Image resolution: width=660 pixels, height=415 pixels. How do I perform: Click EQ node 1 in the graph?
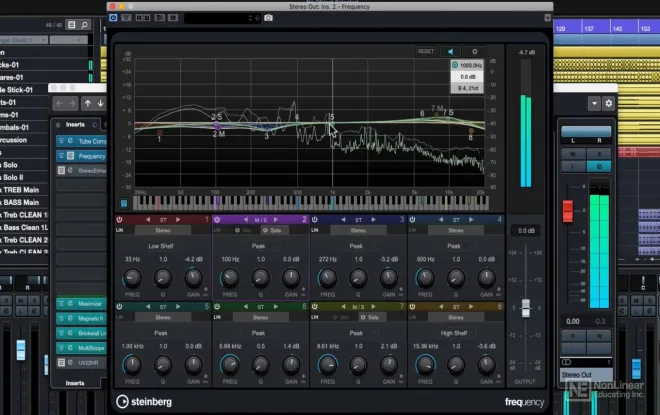(x=160, y=133)
